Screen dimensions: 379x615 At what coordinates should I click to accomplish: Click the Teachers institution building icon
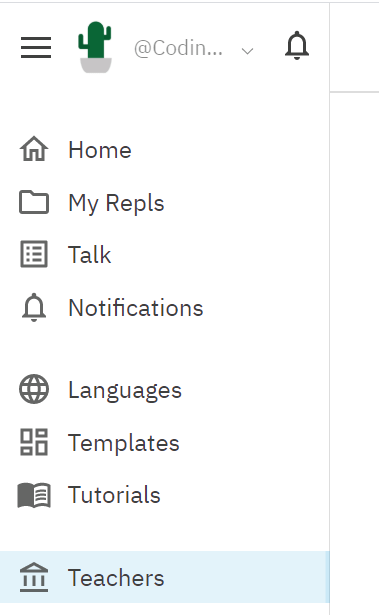pyautogui.click(x=34, y=577)
